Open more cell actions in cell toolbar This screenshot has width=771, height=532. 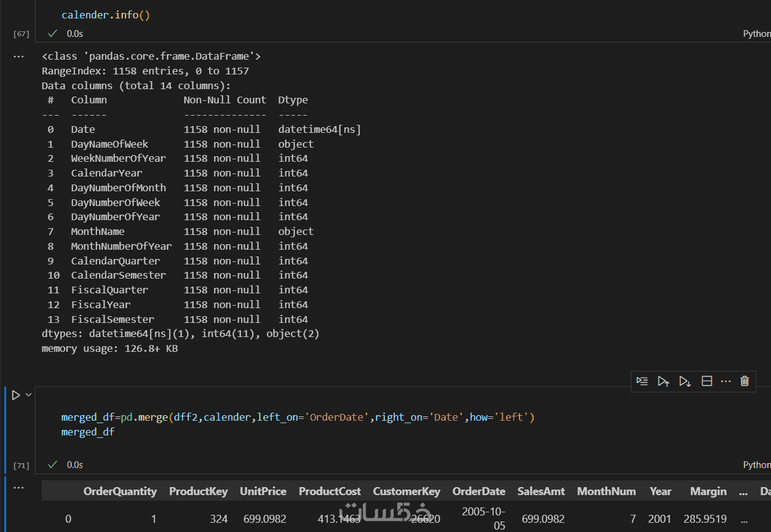726,381
